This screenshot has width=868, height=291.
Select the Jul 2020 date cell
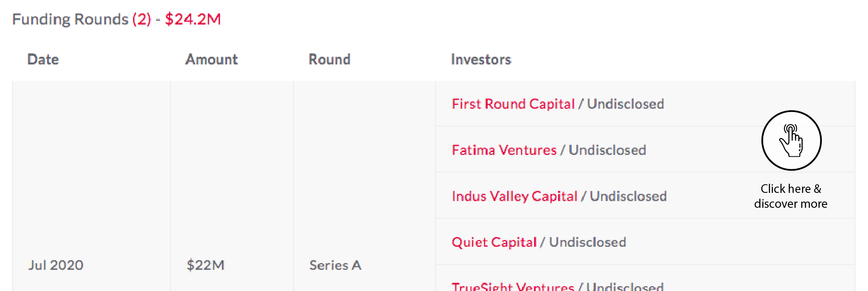56,265
